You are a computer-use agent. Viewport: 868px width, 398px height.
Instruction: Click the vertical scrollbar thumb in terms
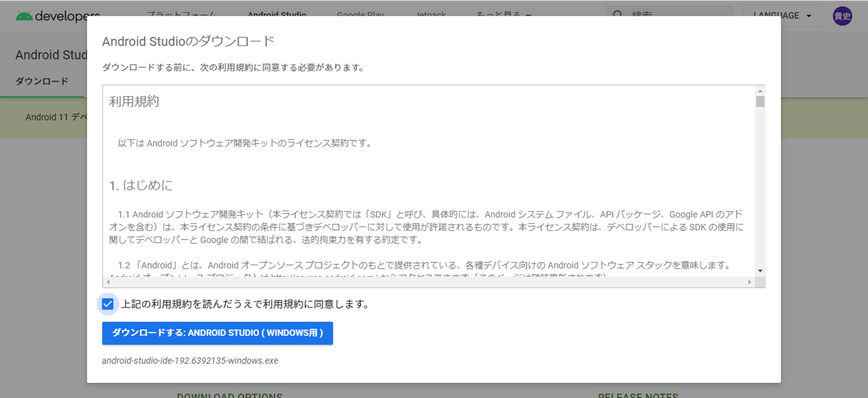coord(760,102)
